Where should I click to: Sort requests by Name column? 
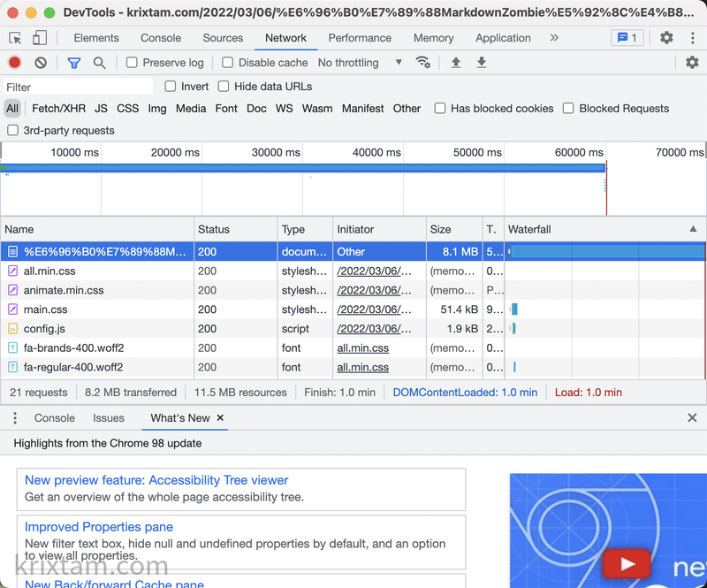[x=97, y=229]
